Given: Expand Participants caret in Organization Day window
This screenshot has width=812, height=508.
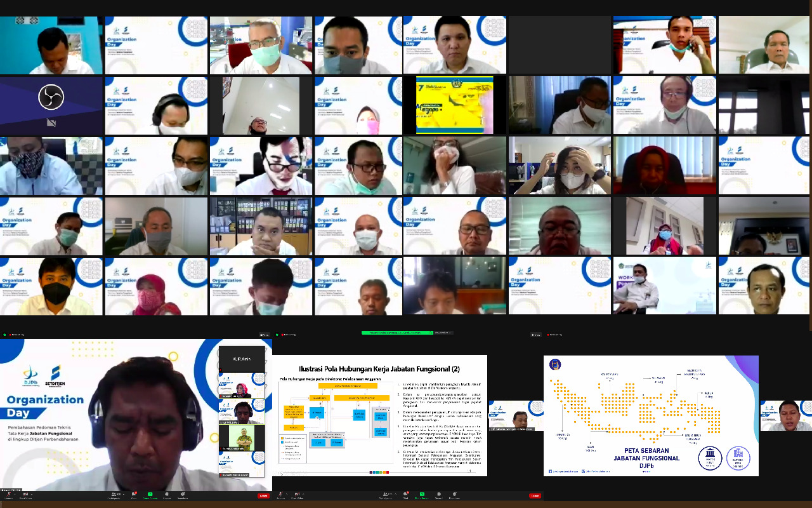Looking at the screenshot, I should (124, 494).
